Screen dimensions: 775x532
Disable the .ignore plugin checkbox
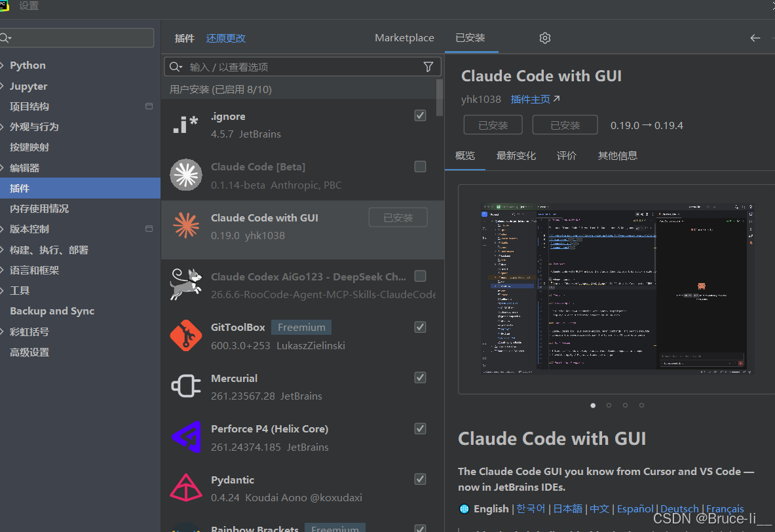420,115
